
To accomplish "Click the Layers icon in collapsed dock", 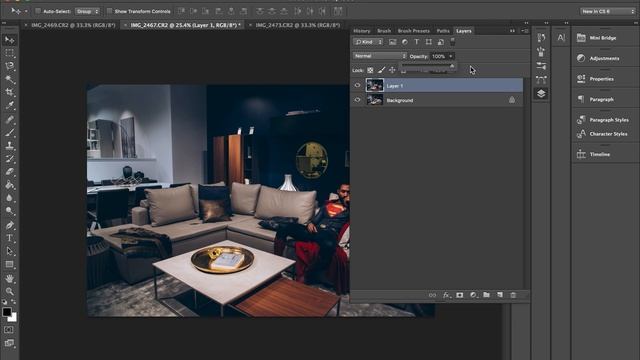I will pos(541,93).
